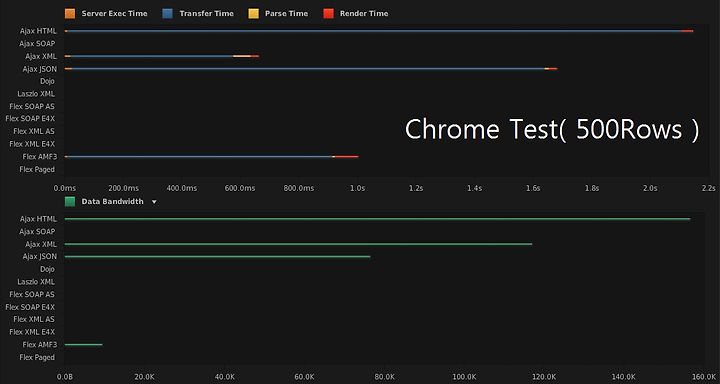
Task: Click the 120.0K bandwidth axis label
Action: pos(545,377)
